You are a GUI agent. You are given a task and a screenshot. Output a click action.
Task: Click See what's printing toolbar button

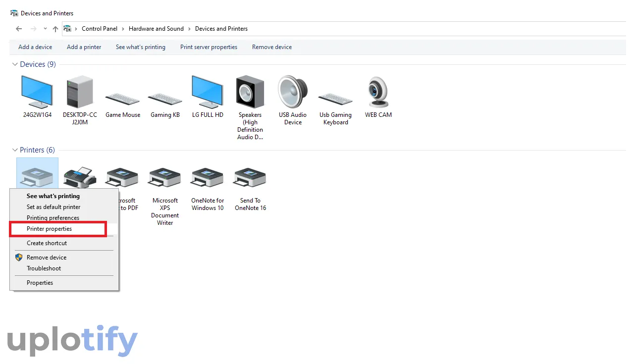pyautogui.click(x=141, y=47)
